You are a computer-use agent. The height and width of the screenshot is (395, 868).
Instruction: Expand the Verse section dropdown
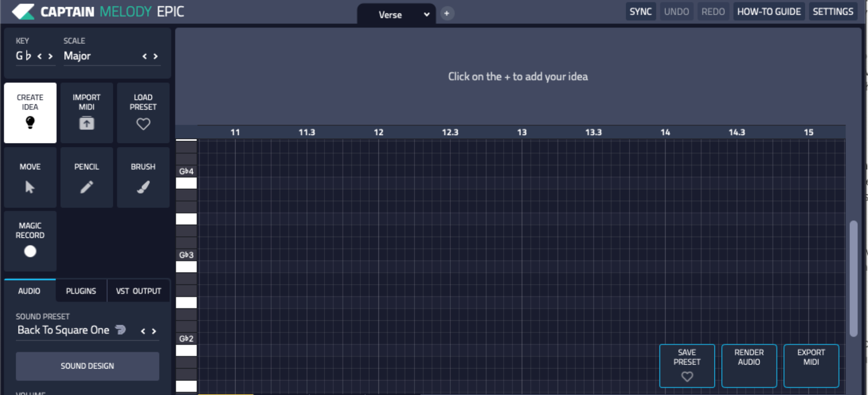point(426,15)
